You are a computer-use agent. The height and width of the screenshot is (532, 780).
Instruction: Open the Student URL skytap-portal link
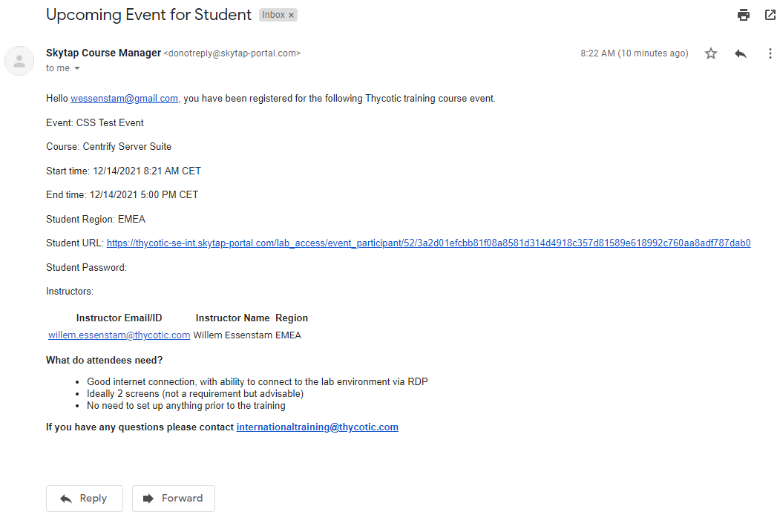pos(428,243)
